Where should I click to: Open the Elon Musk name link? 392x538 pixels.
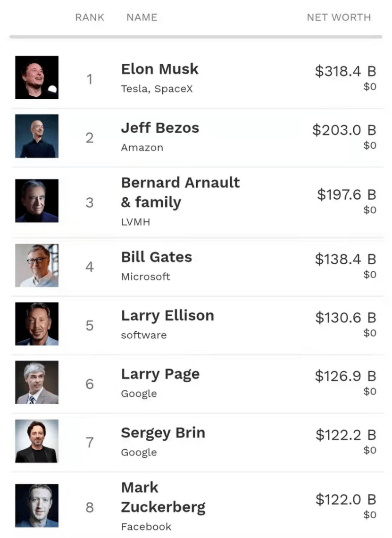click(x=160, y=69)
